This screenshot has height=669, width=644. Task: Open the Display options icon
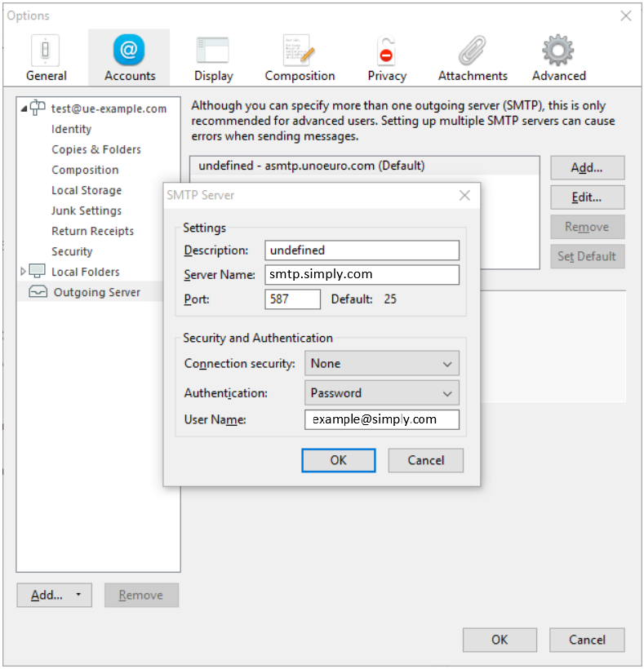[213, 51]
